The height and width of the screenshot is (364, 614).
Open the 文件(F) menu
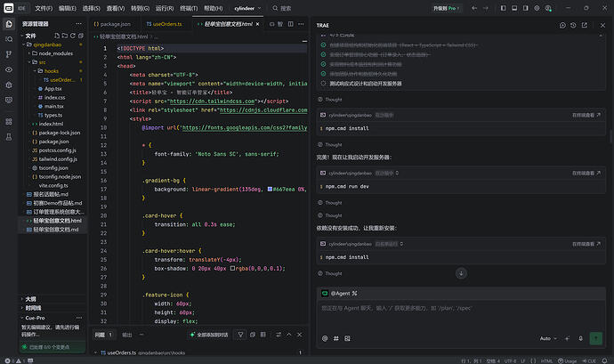coord(44,8)
